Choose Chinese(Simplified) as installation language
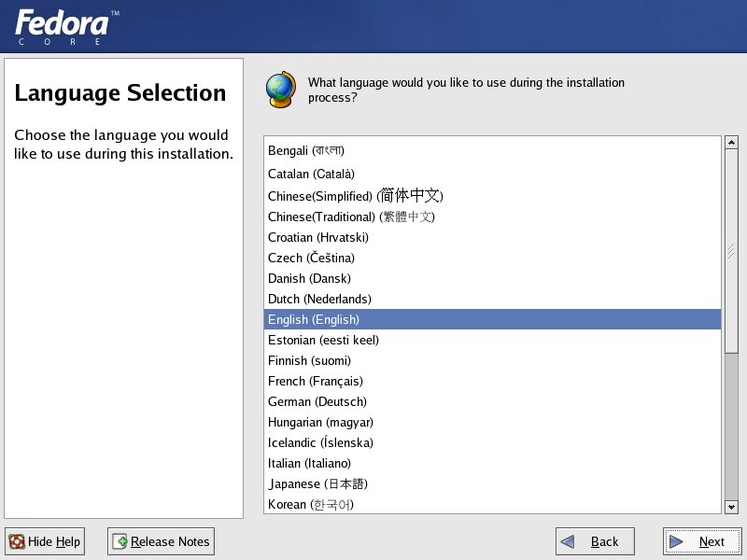This screenshot has height=560, width=747. [x=355, y=196]
